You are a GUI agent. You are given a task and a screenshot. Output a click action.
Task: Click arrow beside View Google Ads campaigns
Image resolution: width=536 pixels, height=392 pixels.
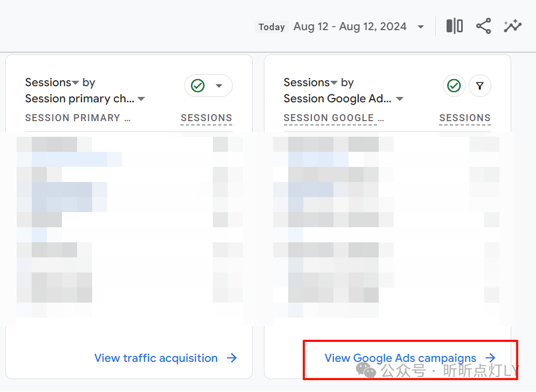[x=490, y=358]
